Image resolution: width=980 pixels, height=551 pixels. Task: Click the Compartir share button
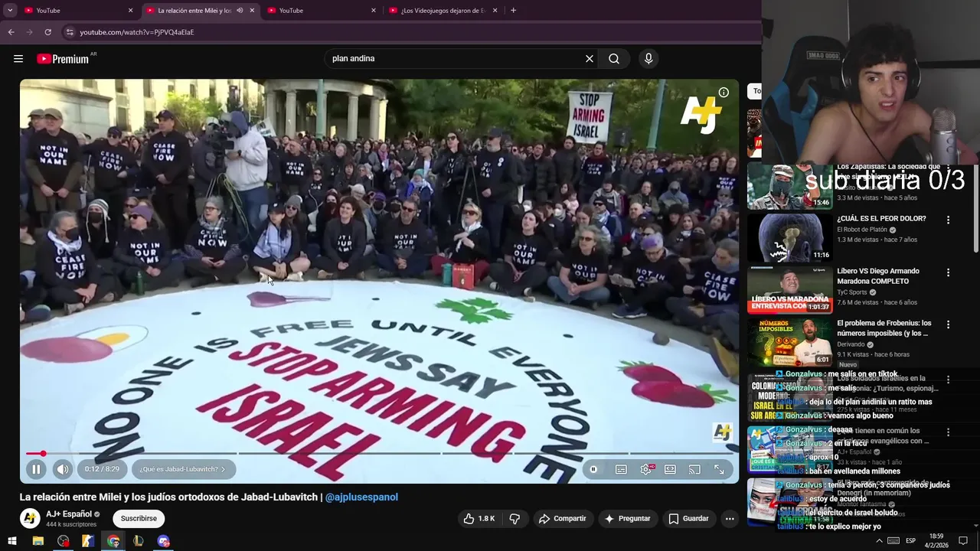562,519
